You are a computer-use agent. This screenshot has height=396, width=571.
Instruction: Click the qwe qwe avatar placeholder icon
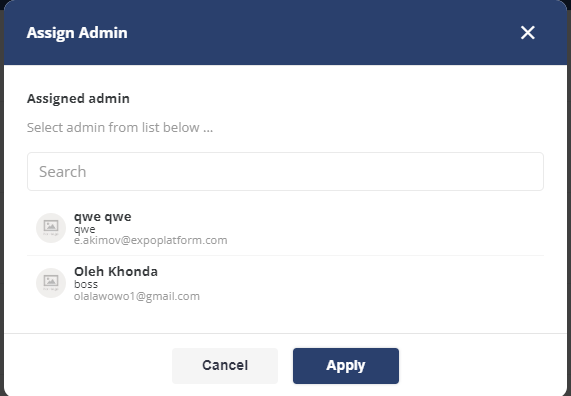pyautogui.click(x=51, y=228)
